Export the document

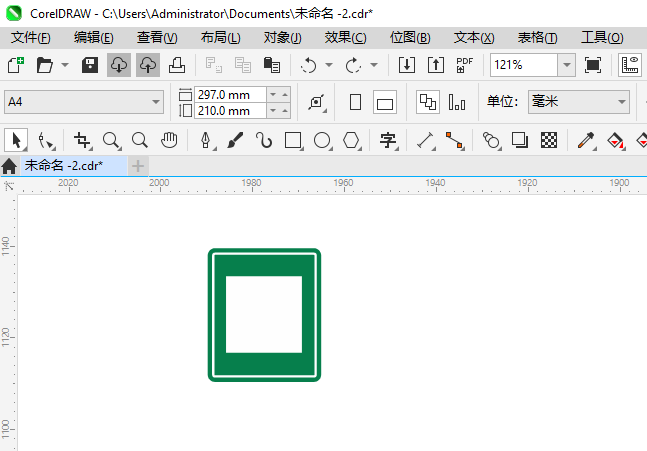(436, 65)
